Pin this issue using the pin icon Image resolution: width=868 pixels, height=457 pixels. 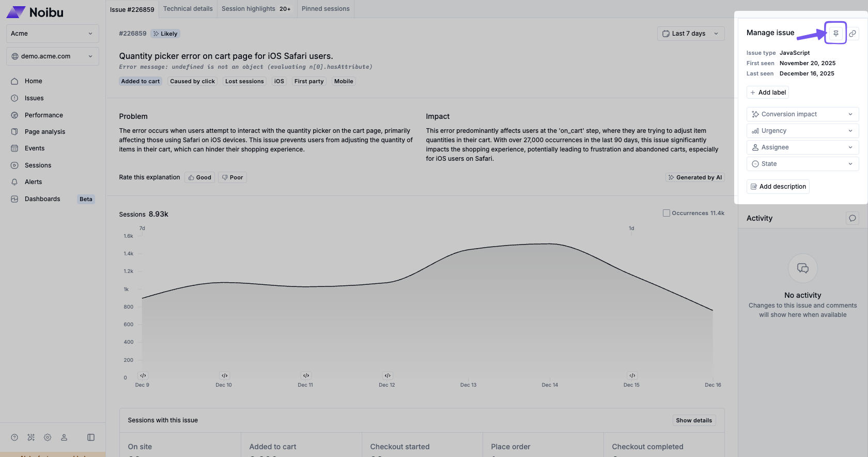coord(835,34)
